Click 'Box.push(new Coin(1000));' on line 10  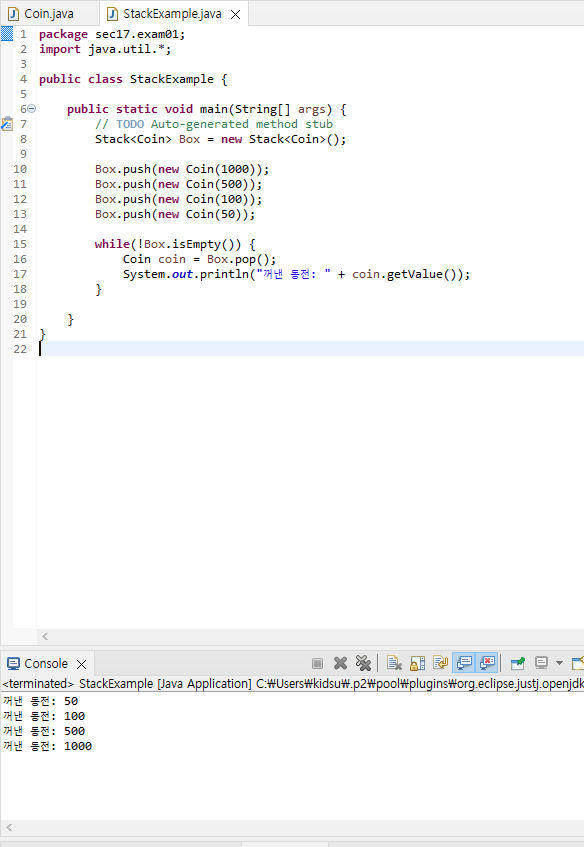pos(182,169)
